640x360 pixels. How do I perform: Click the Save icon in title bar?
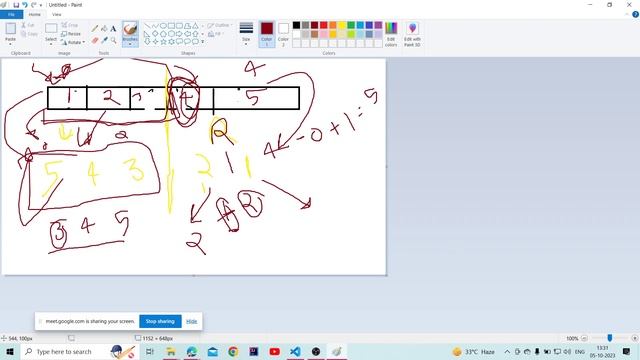click(x=16, y=5)
